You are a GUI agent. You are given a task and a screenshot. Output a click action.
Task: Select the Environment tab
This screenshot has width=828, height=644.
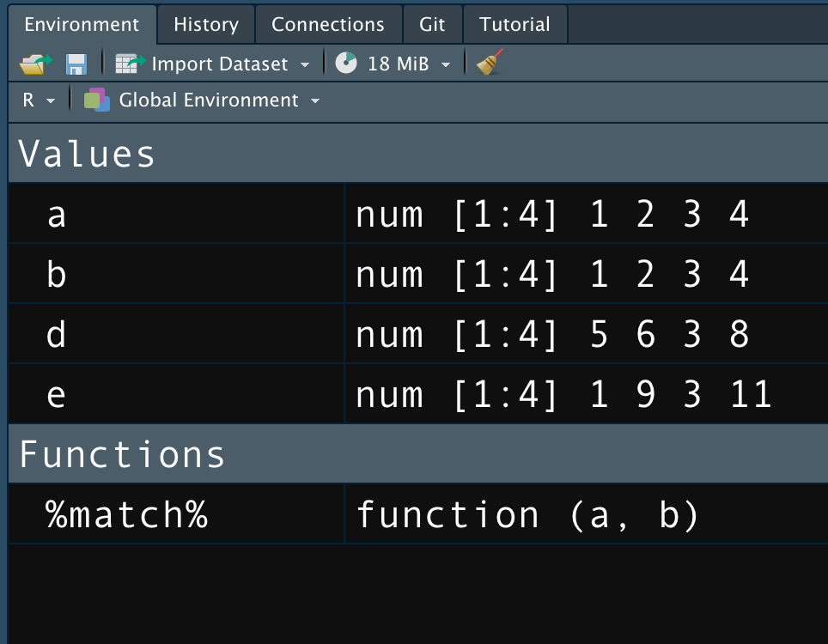point(82,24)
